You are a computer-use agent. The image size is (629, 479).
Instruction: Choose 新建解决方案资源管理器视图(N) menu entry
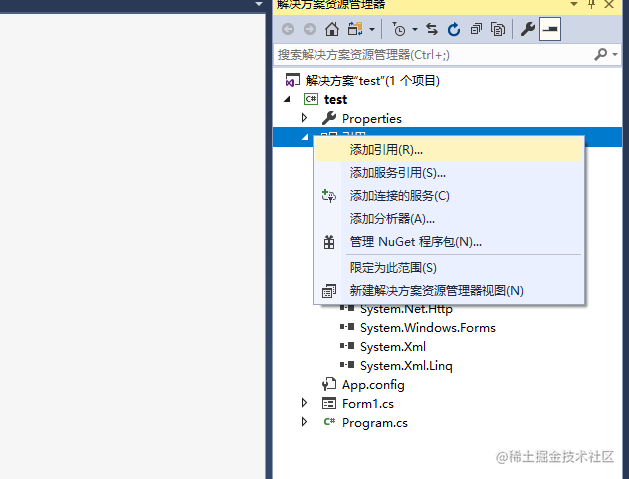coord(449,291)
